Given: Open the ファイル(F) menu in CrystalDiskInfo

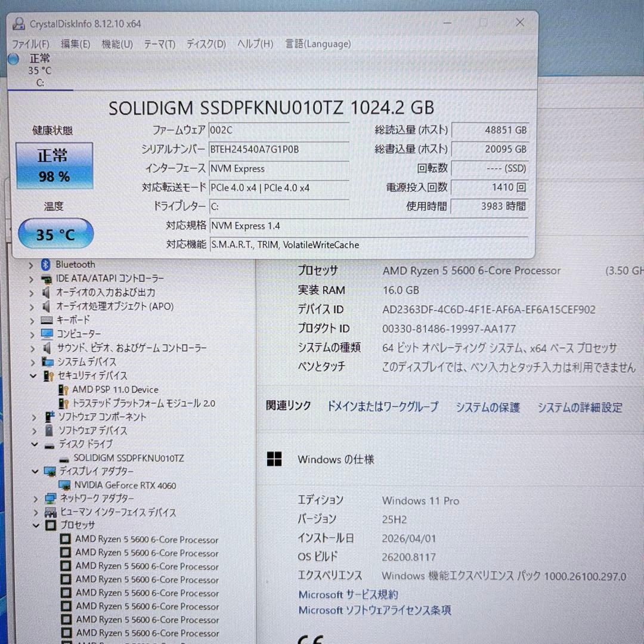Looking at the screenshot, I should pyautogui.click(x=30, y=44).
